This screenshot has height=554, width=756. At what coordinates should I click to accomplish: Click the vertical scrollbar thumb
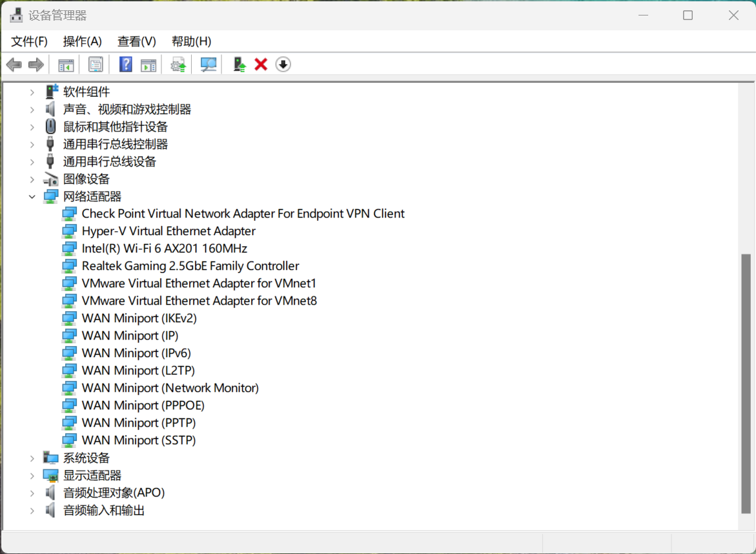point(746,384)
